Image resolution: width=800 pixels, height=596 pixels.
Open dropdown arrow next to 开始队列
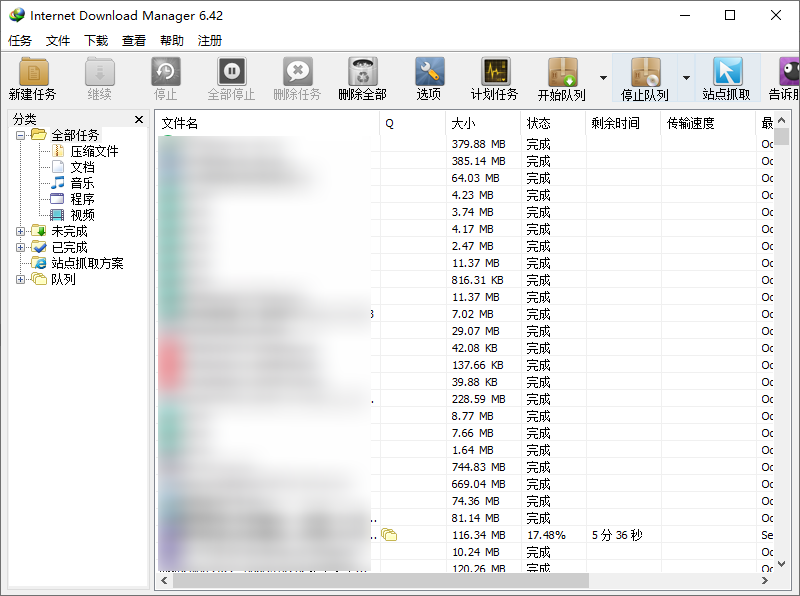tap(603, 78)
